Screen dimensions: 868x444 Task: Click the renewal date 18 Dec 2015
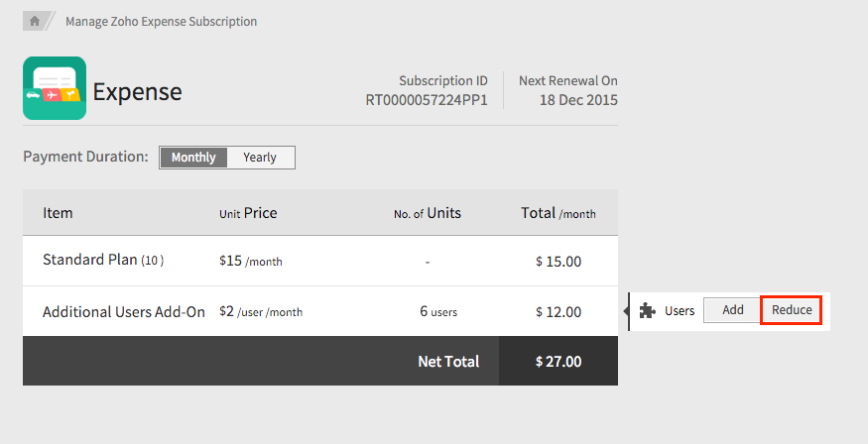coord(578,100)
